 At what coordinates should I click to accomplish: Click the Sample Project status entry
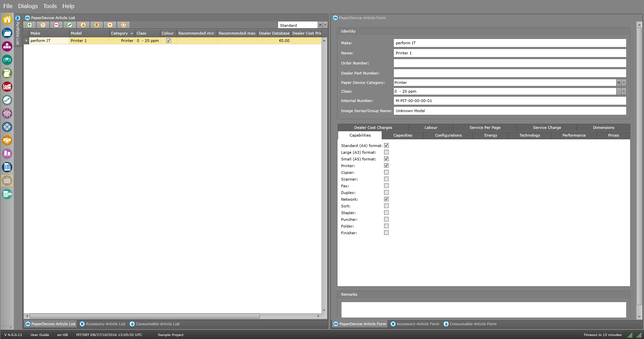[171, 335]
